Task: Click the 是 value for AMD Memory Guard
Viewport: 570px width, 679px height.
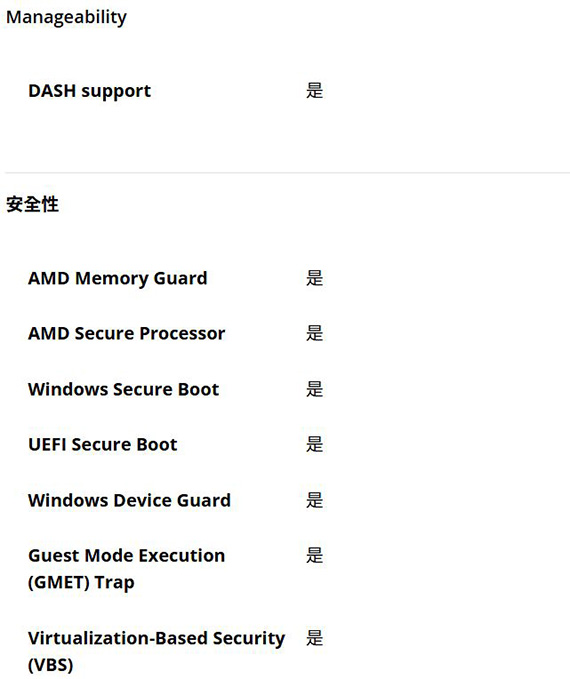Action: pyautogui.click(x=314, y=278)
